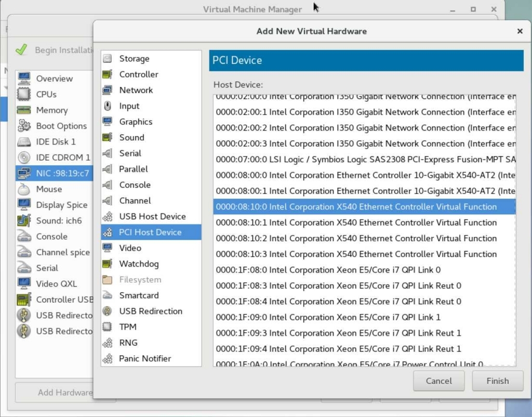Open Display Spice in VM sidebar

click(x=54, y=205)
